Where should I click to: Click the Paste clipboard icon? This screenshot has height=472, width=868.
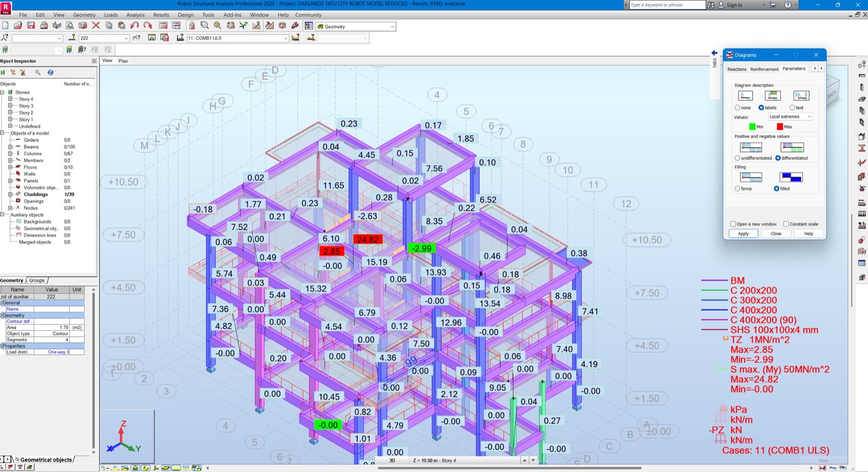tap(122, 26)
